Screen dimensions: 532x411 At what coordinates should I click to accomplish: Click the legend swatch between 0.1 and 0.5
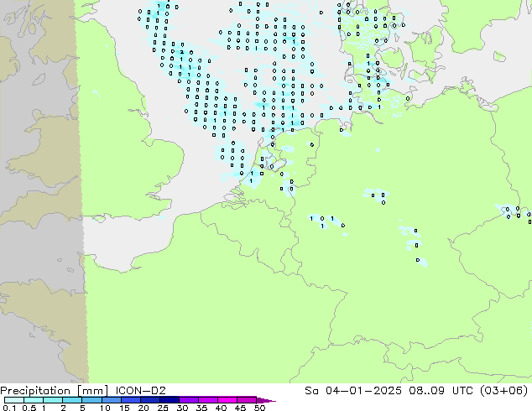click(x=14, y=400)
